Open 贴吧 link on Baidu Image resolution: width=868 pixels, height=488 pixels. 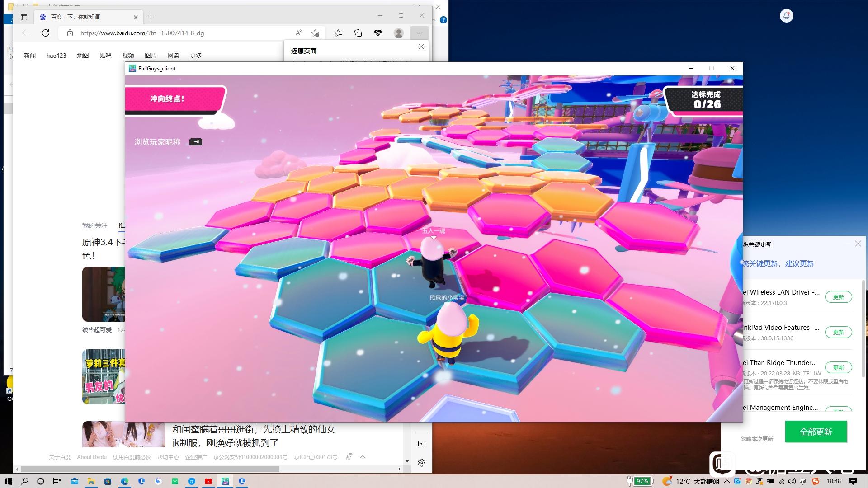(x=105, y=56)
